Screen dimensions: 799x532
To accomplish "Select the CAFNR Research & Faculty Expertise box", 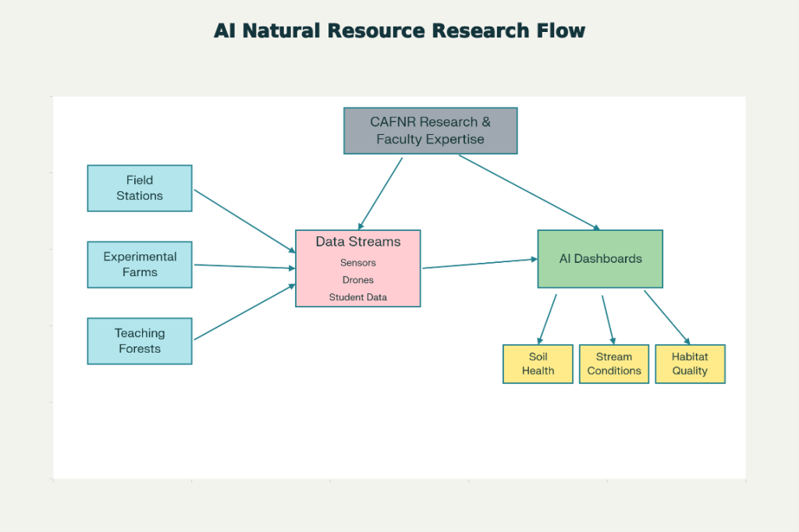I will [430, 131].
